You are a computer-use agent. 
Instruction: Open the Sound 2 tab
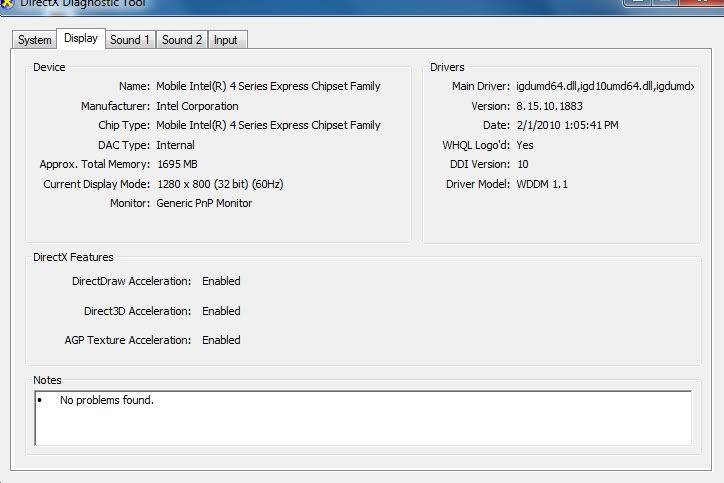pyautogui.click(x=182, y=40)
